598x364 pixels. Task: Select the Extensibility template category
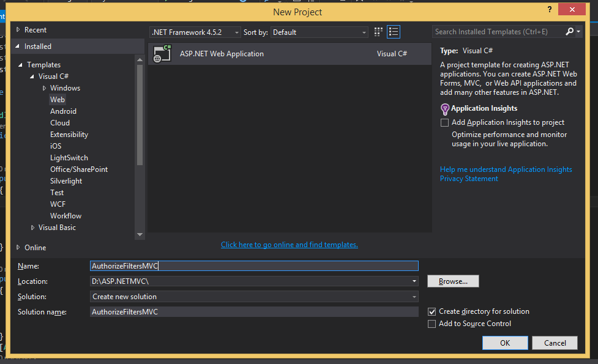coord(69,135)
